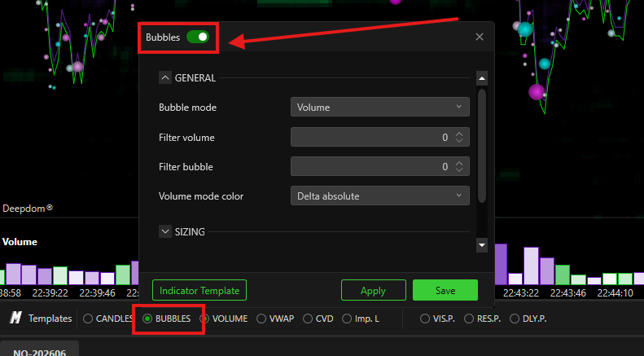Click the Filter volume stepper arrows
Viewport: 644px width, 356px height.
pos(459,138)
